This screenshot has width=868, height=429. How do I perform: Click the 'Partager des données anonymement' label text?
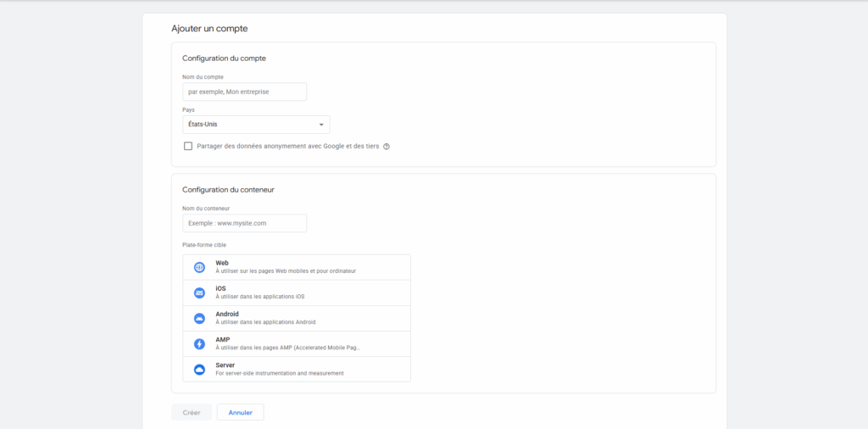click(287, 146)
